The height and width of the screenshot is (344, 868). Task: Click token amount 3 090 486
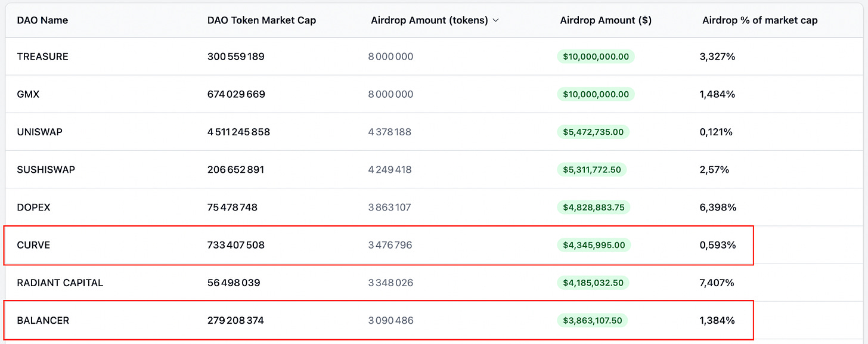(x=390, y=320)
